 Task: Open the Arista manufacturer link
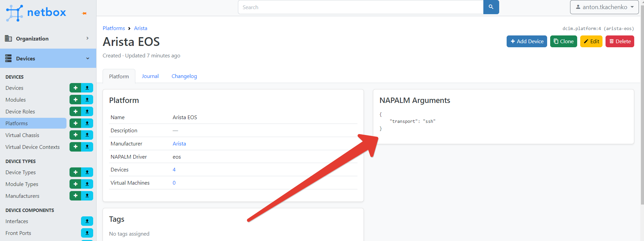click(x=179, y=143)
